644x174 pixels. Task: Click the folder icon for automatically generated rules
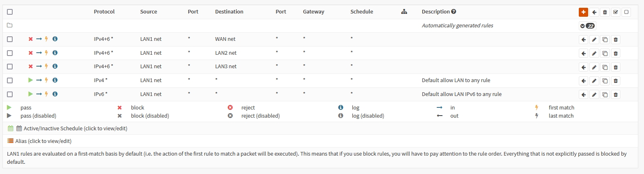tap(10, 25)
